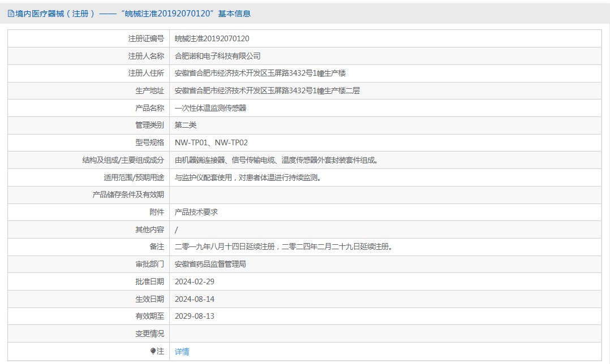
Task: Click the 产品储存条件及有效期 label
Action: [x=128, y=194]
